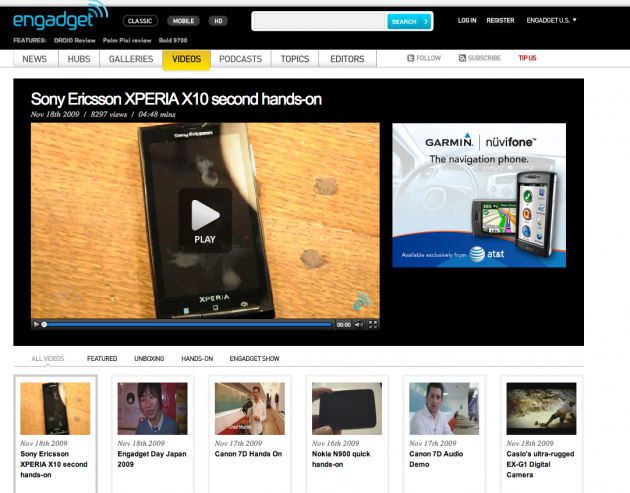Click the Log In link
The height and width of the screenshot is (493, 630).
click(467, 20)
